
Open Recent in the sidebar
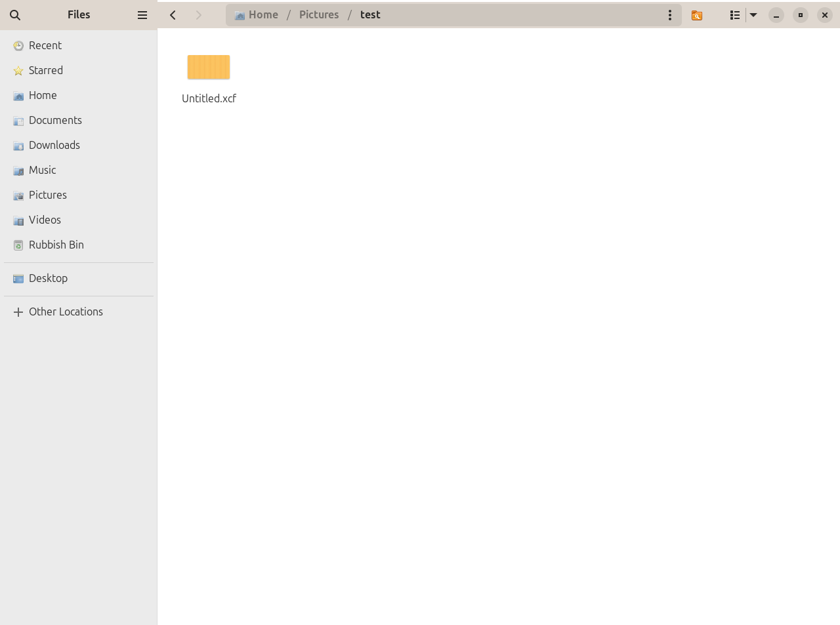(45, 45)
